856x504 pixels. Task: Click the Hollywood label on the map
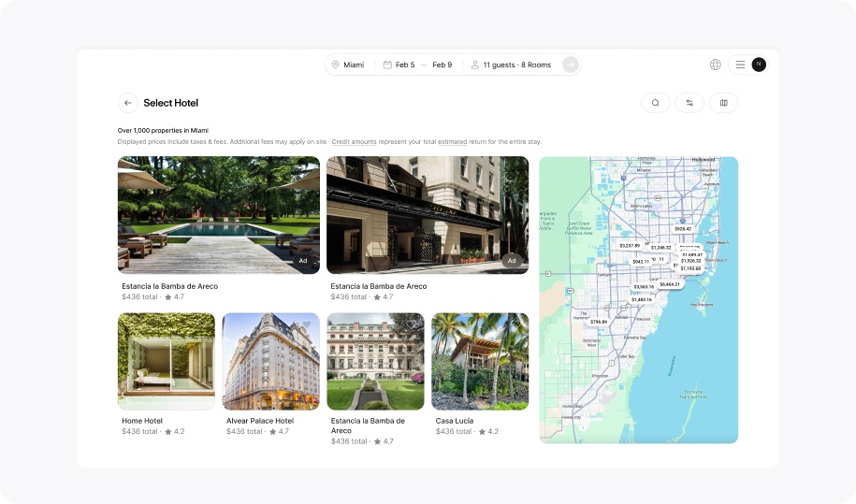point(704,159)
